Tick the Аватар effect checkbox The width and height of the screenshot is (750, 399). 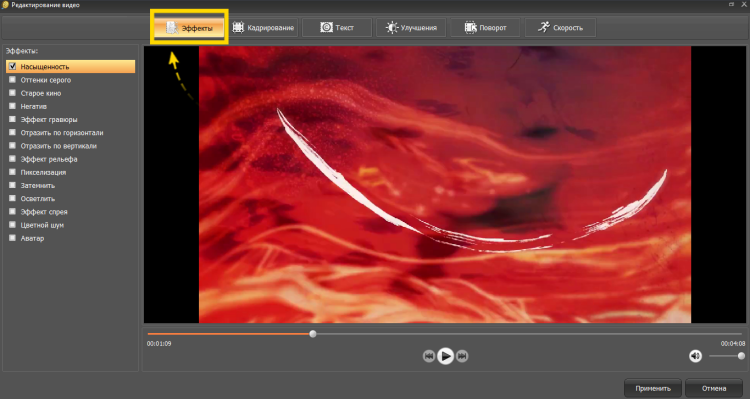(12, 238)
